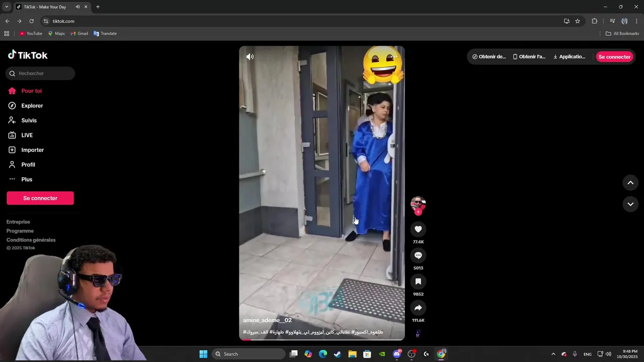Focus the Rechercher search field
644x362 pixels.
(x=40, y=73)
